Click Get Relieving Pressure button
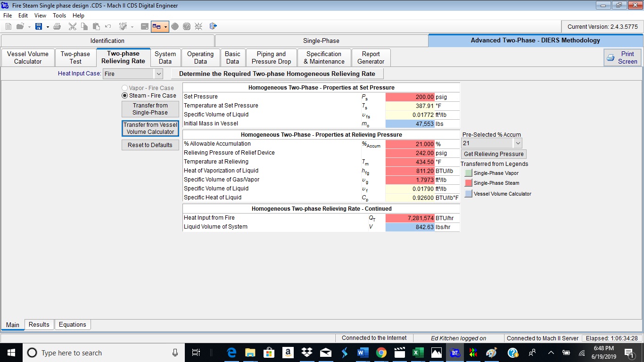The width and height of the screenshot is (644, 362). pyautogui.click(x=494, y=154)
